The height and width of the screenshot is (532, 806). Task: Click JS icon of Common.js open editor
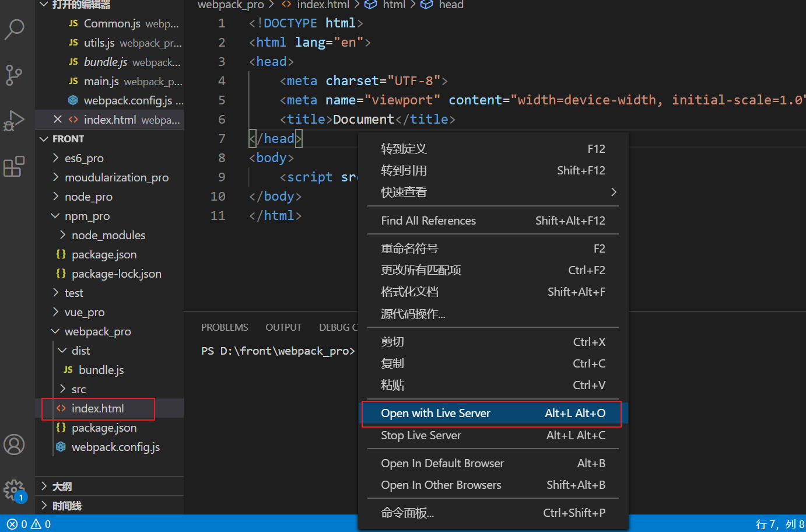point(73,23)
